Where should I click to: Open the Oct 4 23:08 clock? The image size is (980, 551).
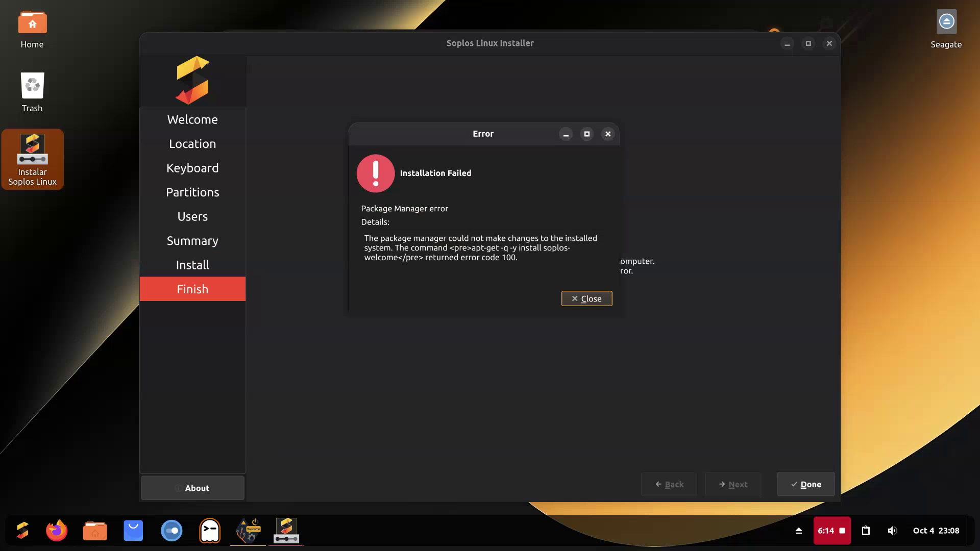tap(936, 531)
